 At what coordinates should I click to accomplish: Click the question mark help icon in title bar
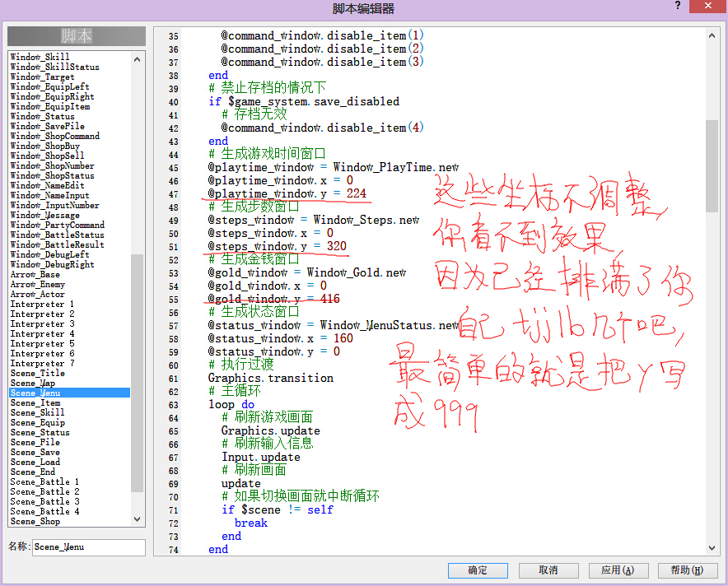click(x=678, y=6)
